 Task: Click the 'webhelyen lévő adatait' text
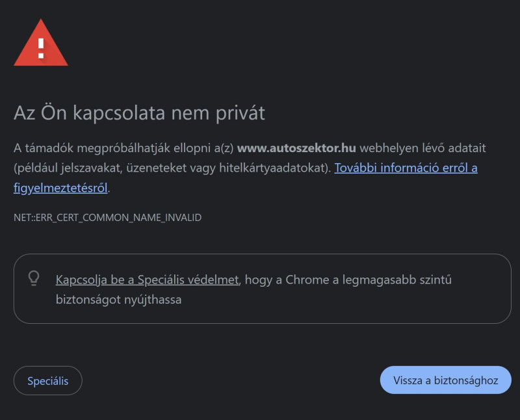tap(423, 148)
